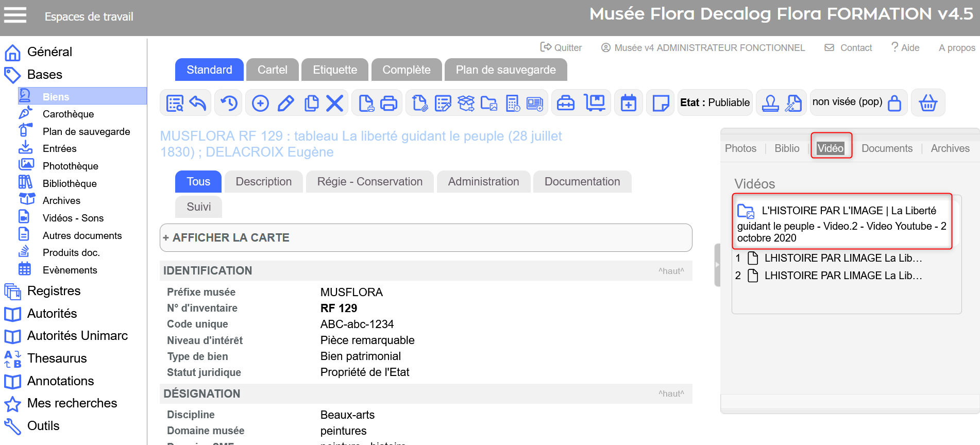Screen dimensions: 980x445
Task: Expand the AFFICHER LA CARTE section
Action: tap(226, 238)
